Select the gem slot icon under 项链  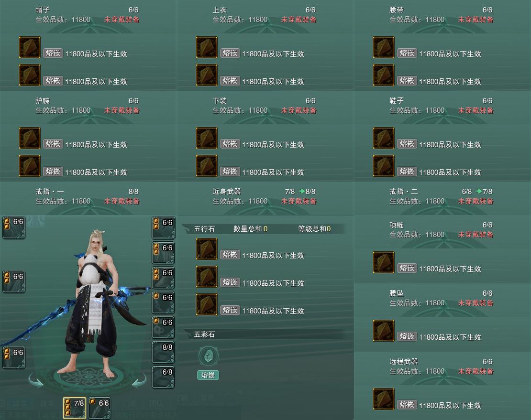(384, 262)
